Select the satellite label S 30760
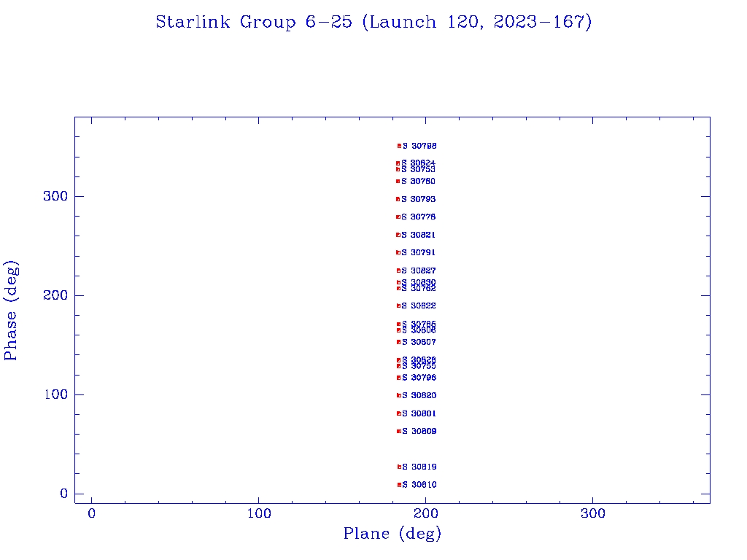Viewport: 747px width, 560px height. point(418,181)
